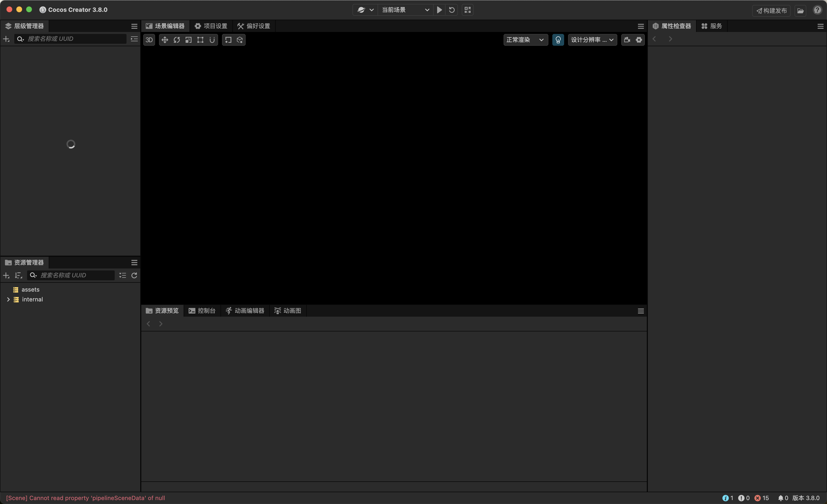Toggle scene lighting bulb button
This screenshot has height=504, width=827.
pyautogui.click(x=558, y=40)
